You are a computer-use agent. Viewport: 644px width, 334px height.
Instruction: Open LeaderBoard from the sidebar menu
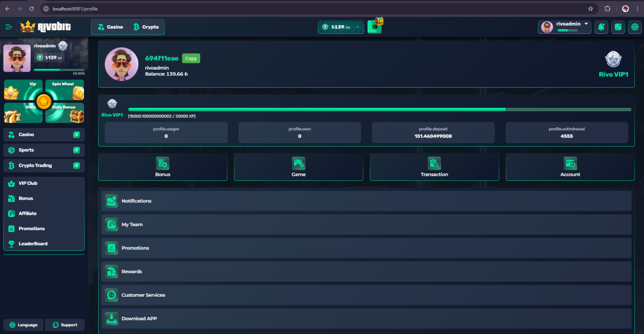[x=33, y=244]
